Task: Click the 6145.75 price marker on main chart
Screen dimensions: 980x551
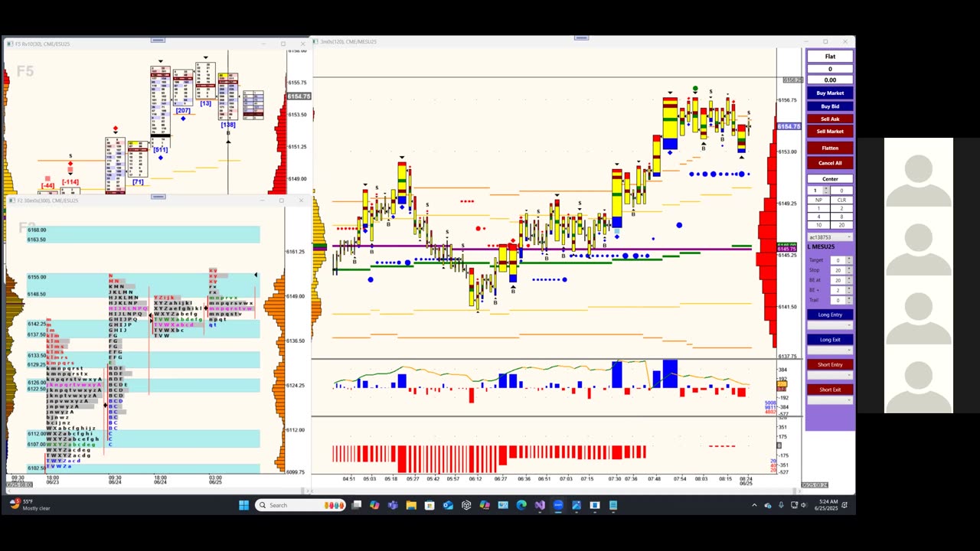Action: [787, 249]
